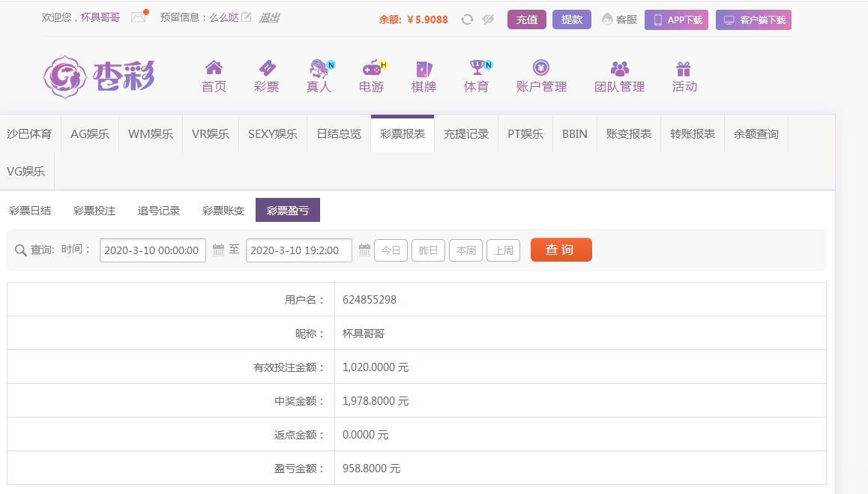Toggle balance visibility eye icon
The width and height of the screenshot is (868, 494).
pos(488,19)
